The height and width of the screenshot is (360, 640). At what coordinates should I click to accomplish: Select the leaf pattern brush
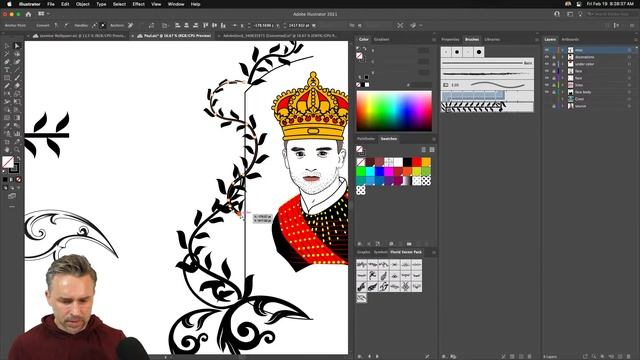[x=487, y=107]
